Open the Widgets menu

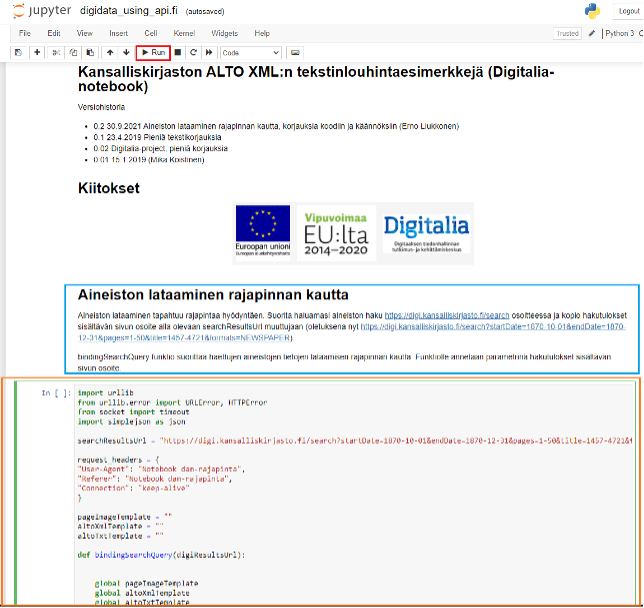[224, 33]
